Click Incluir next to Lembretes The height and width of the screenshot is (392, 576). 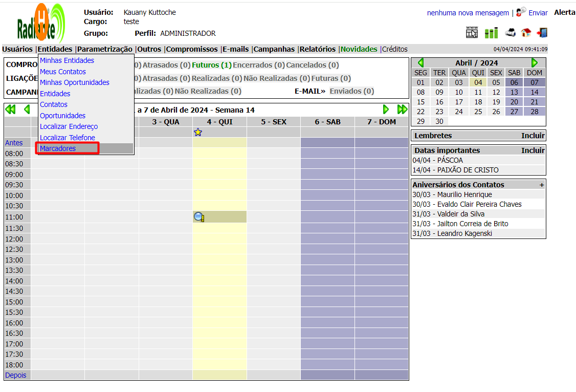533,136
